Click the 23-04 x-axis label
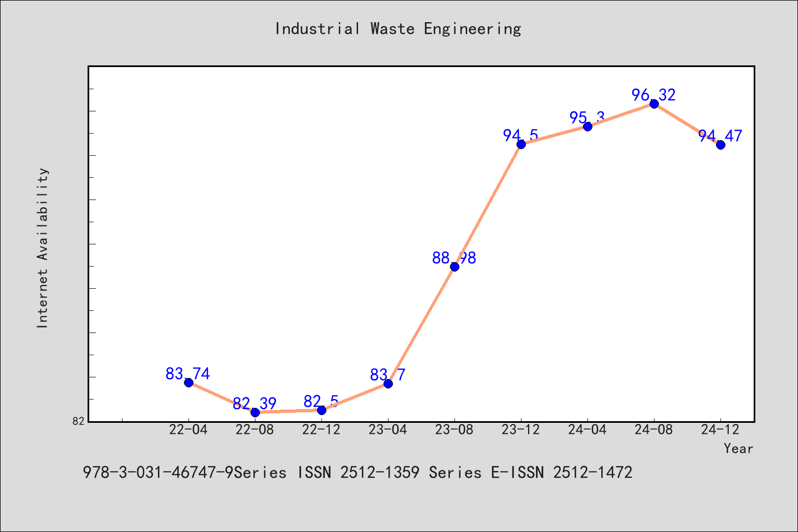 388,429
